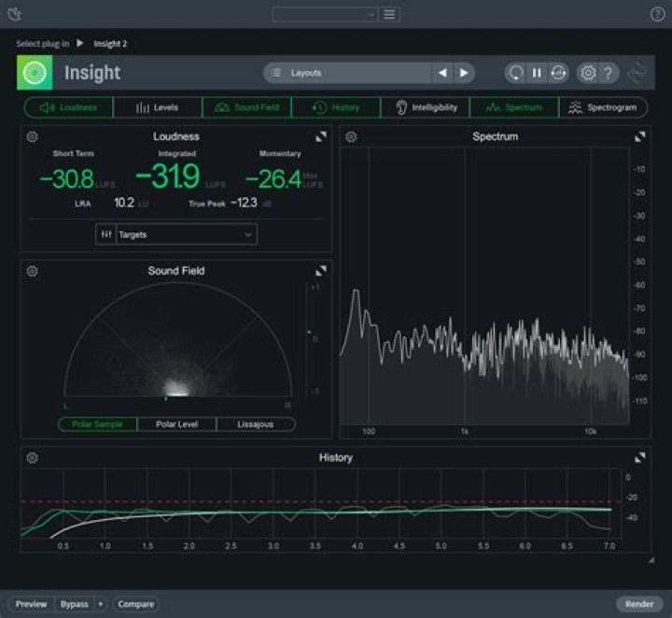The height and width of the screenshot is (618, 672).
Task: Open the preset dropdown in top bar
Action: point(325,14)
